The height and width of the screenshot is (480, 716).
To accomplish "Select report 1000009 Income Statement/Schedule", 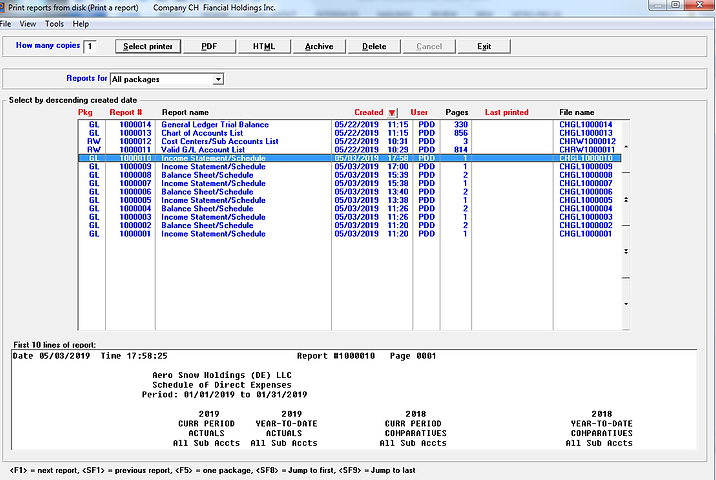I will pos(349,167).
